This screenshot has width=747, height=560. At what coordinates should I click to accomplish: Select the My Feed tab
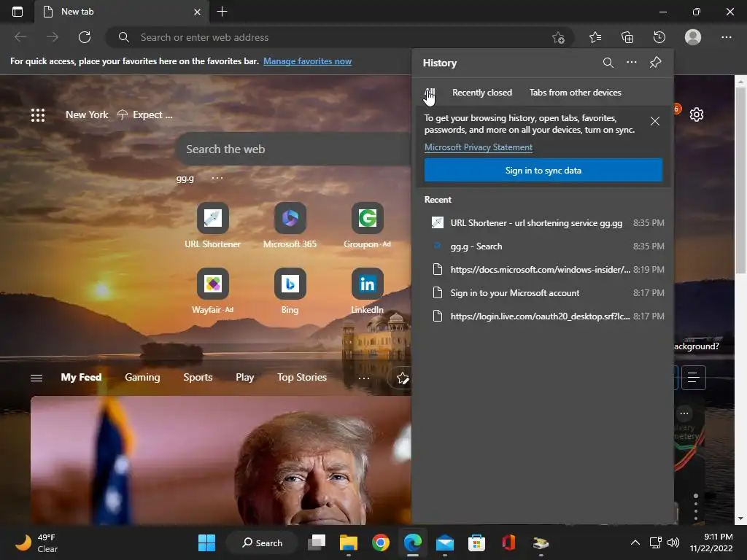[81, 377]
